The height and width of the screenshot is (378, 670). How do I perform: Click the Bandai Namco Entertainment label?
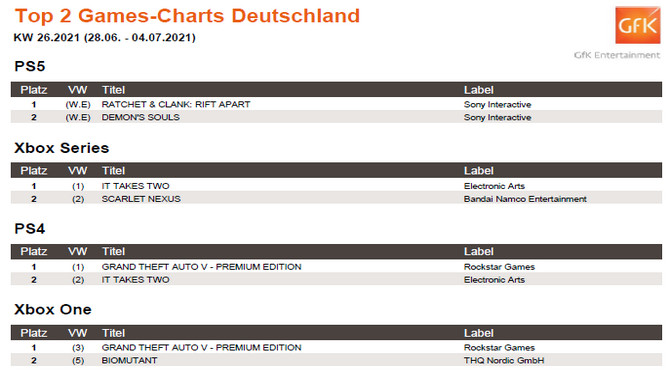click(x=525, y=199)
